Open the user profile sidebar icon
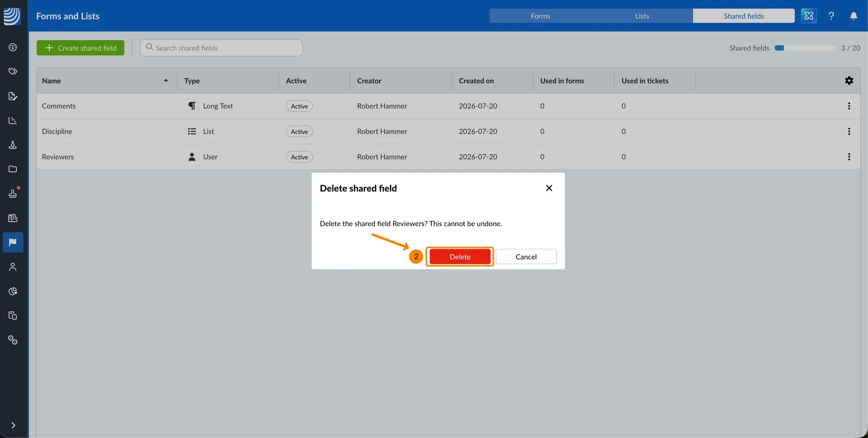This screenshot has height=438, width=868. [13, 267]
